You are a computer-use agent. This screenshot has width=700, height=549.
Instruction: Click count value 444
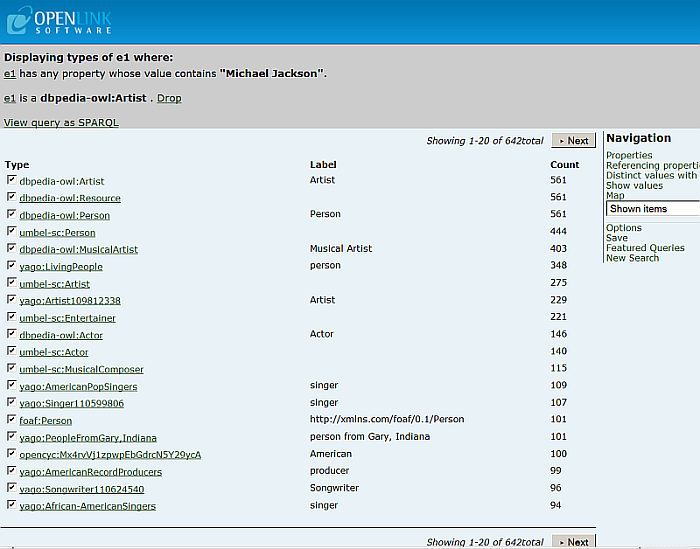point(558,231)
